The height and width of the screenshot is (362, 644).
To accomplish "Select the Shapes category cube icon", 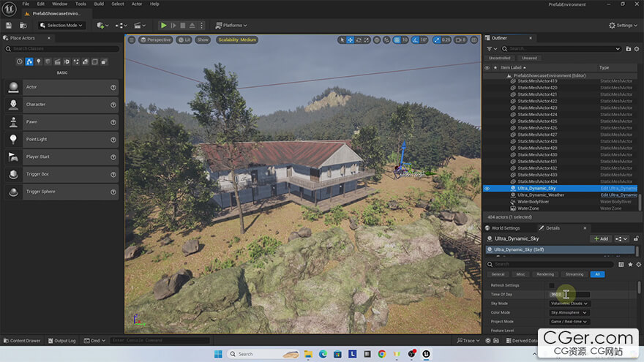I will click(48, 61).
